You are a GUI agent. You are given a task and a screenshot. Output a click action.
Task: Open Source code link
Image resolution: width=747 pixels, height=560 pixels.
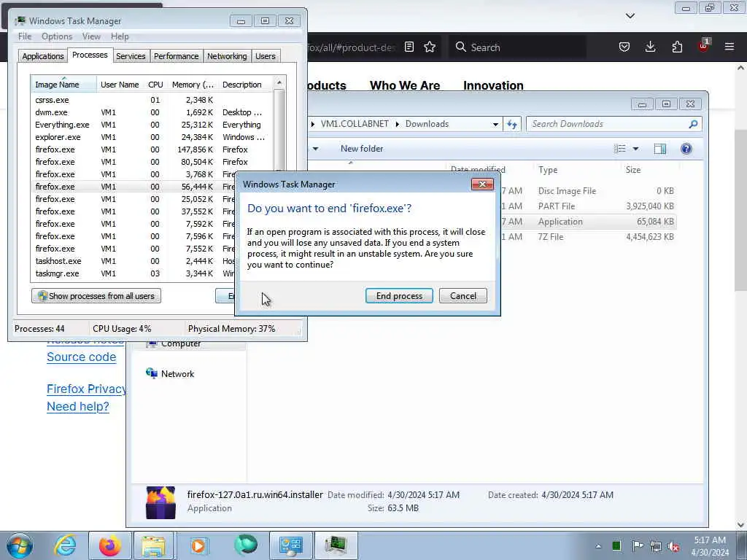(x=82, y=357)
